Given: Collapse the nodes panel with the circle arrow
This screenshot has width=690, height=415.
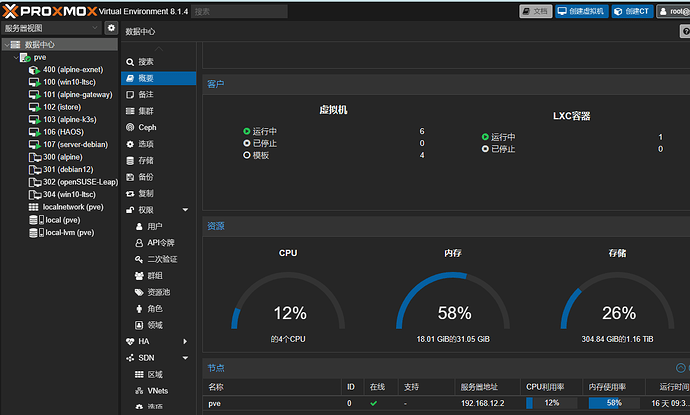Looking at the screenshot, I should (x=680, y=368).
